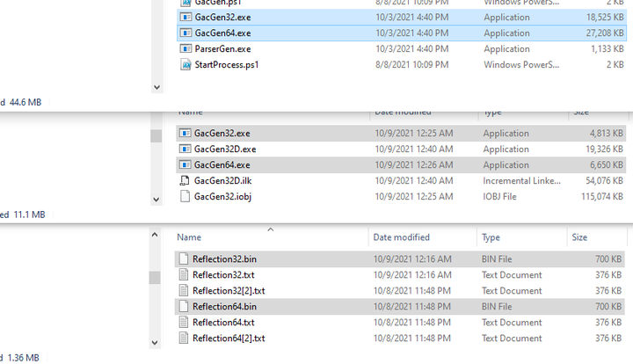The height and width of the screenshot is (364, 633).
Task: Click the GacGen32D.exe file icon
Action: pos(186,149)
